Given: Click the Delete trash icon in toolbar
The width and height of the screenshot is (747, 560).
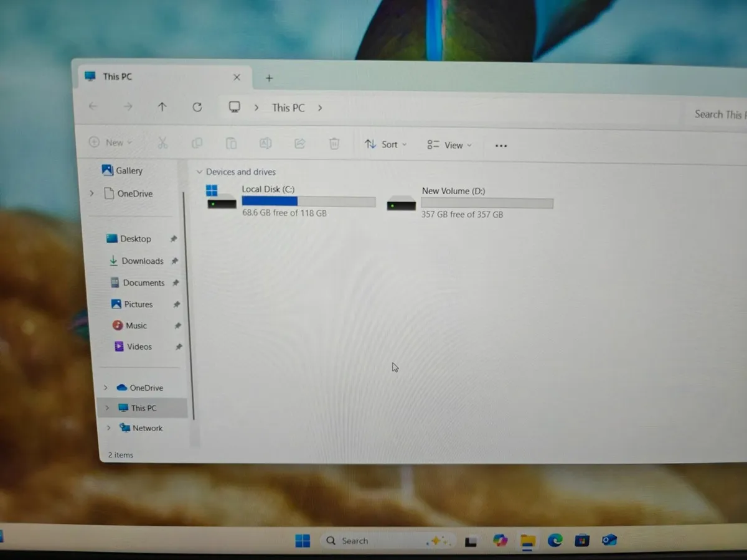Looking at the screenshot, I should [334, 144].
